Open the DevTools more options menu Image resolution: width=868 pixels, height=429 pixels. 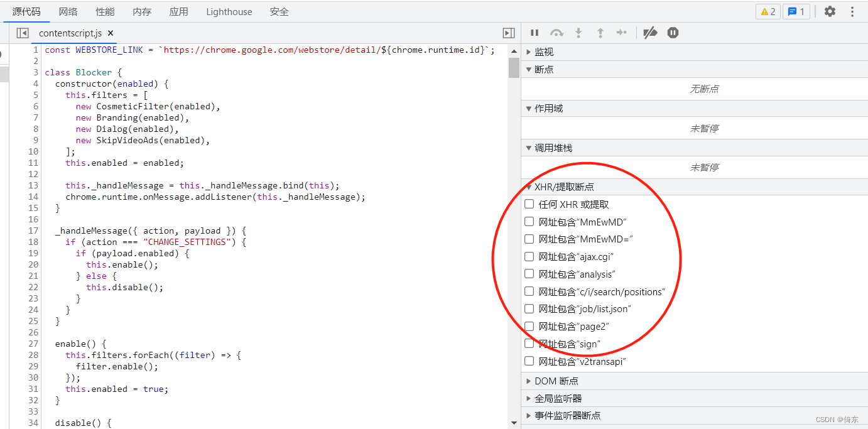852,11
